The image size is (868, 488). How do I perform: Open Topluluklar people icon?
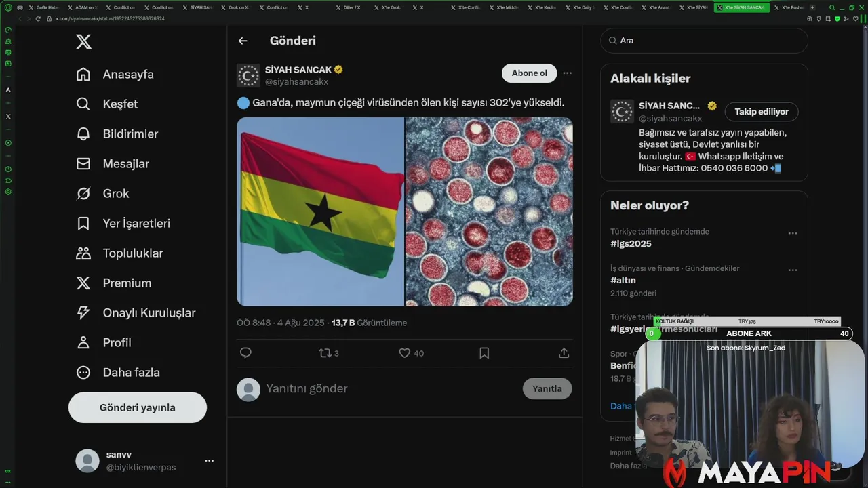pos(83,253)
